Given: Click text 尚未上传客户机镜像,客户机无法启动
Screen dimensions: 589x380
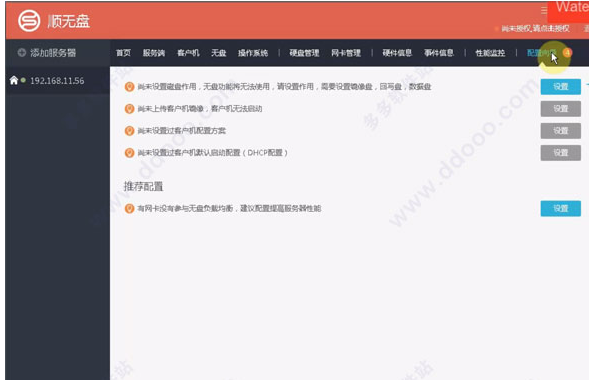Looking at the screenshot, I should tap(200, 109).
